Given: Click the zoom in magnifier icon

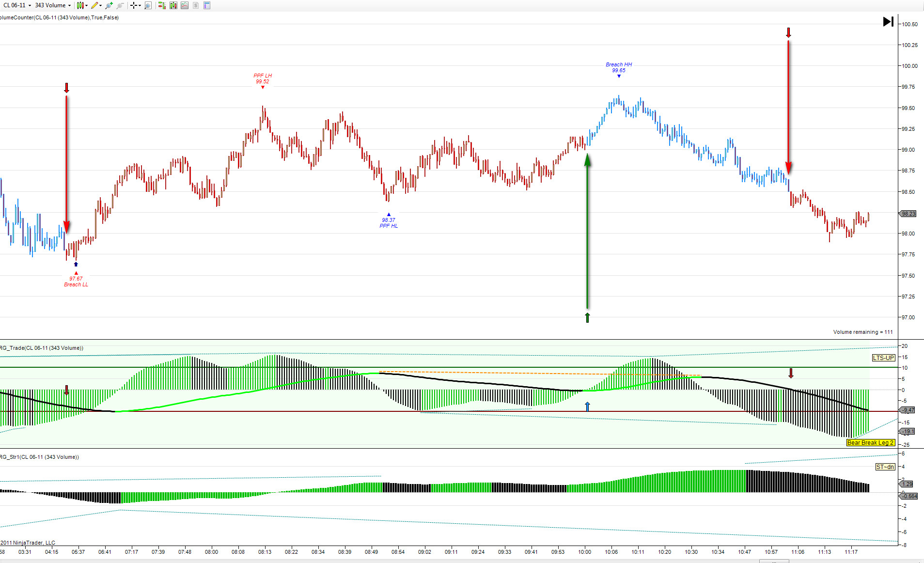Looking at the screenshot, I should pos(109,5).
